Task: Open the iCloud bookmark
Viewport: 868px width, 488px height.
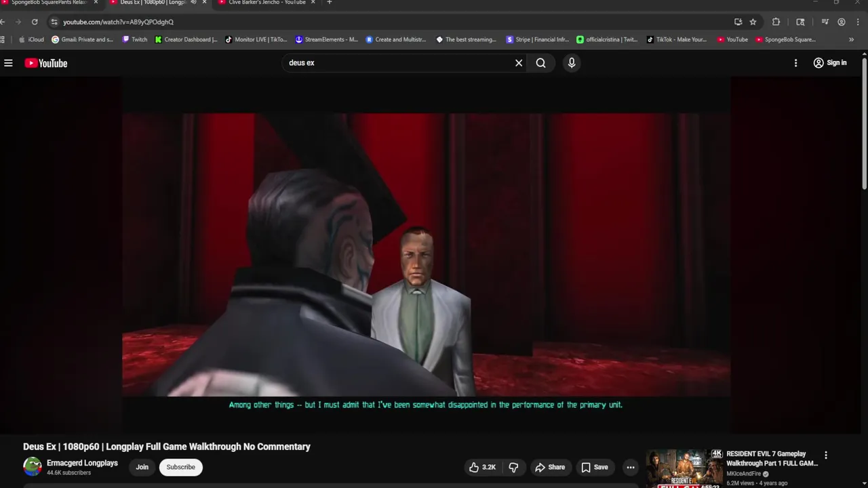Action: pos(31,39)
